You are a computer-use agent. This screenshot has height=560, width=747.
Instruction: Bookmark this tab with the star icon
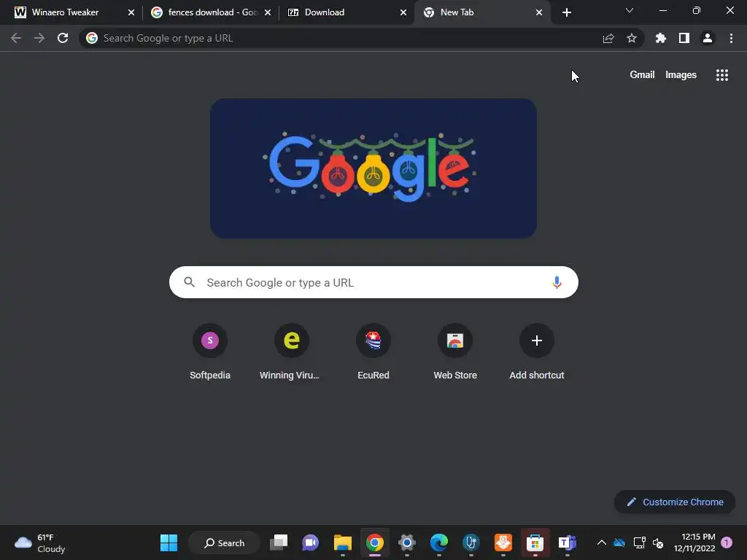(x=632, y=38)
